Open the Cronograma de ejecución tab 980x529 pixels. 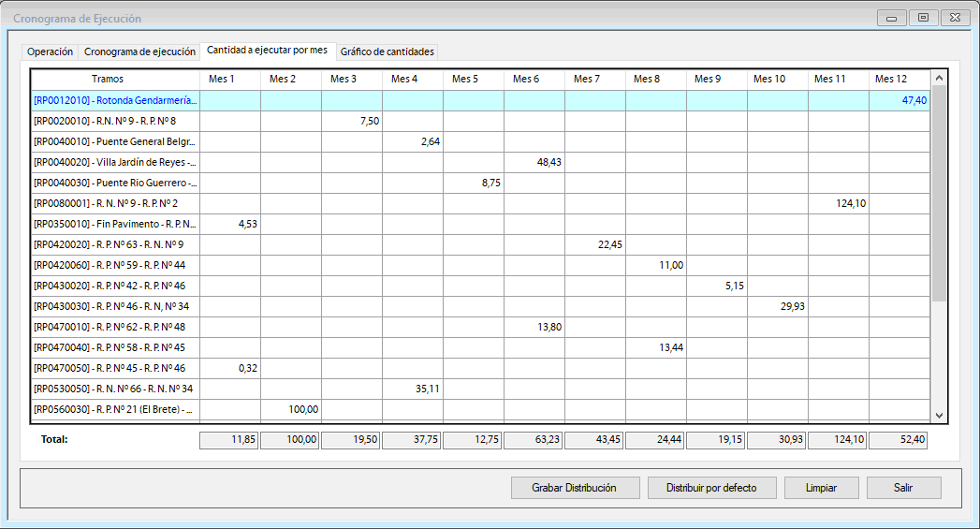(x=139, y=51)
